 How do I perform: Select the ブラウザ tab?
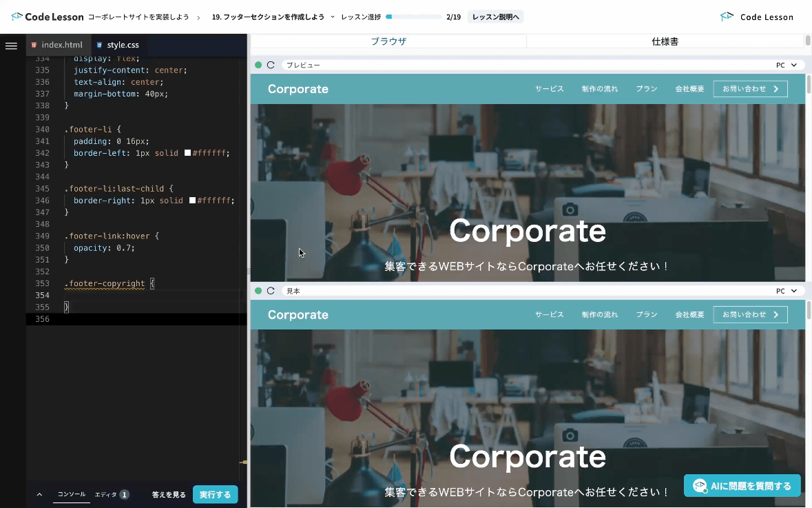(388, 41)
